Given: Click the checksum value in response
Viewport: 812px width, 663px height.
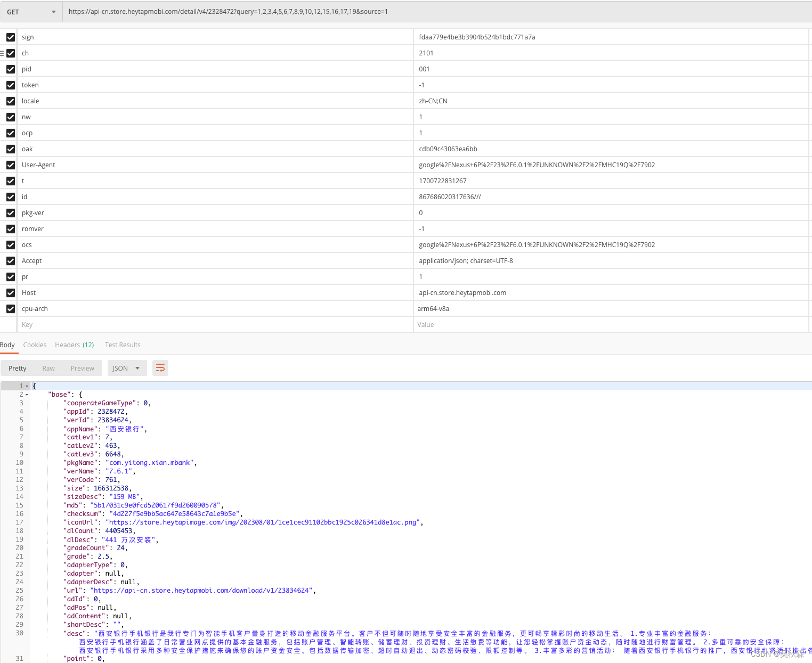Looking at the screenshot, I should [174, 514].
